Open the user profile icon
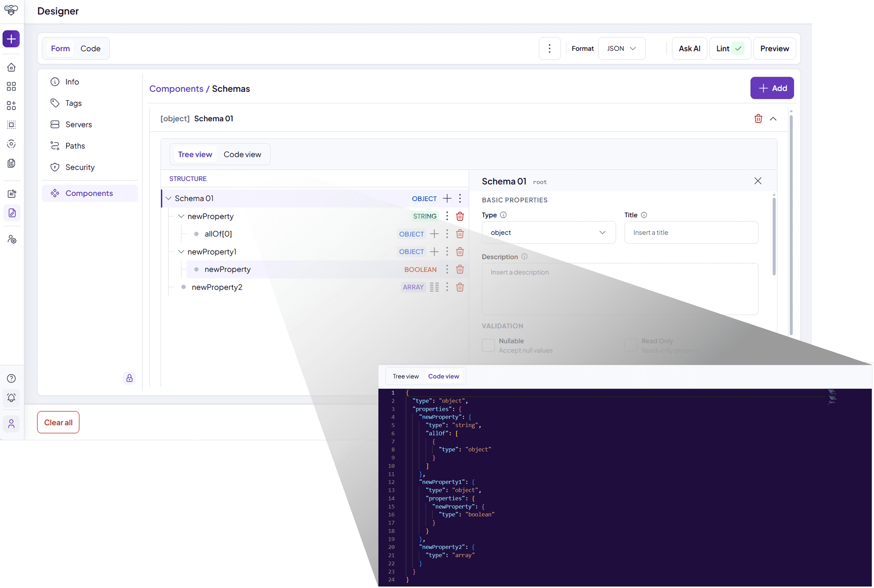874x588 pixels. tap(11, 424)
